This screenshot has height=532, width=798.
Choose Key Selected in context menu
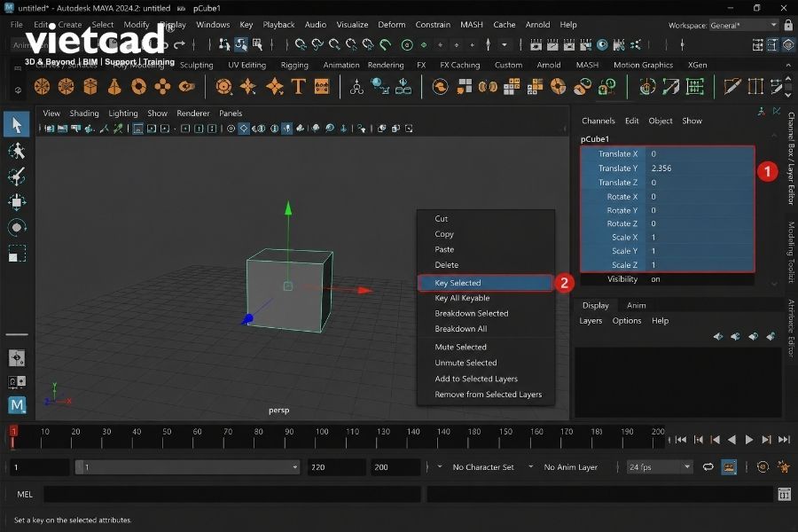pos(486,283)
